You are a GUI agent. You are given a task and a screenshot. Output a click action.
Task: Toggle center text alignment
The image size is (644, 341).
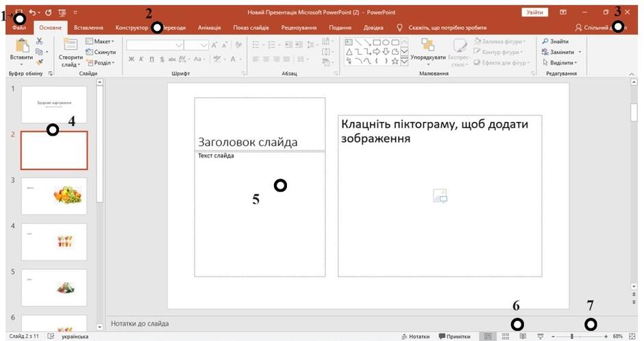[266, 59]
